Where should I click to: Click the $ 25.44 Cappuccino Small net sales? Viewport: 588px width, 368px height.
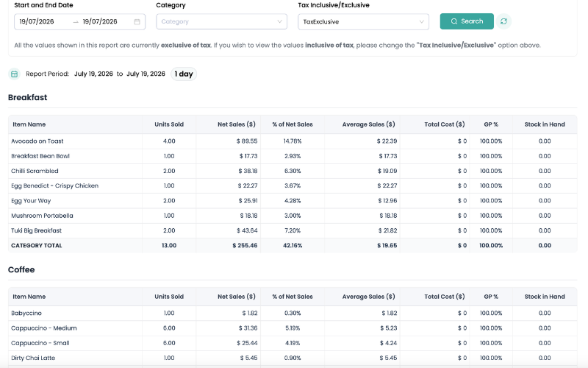point(247,343)
